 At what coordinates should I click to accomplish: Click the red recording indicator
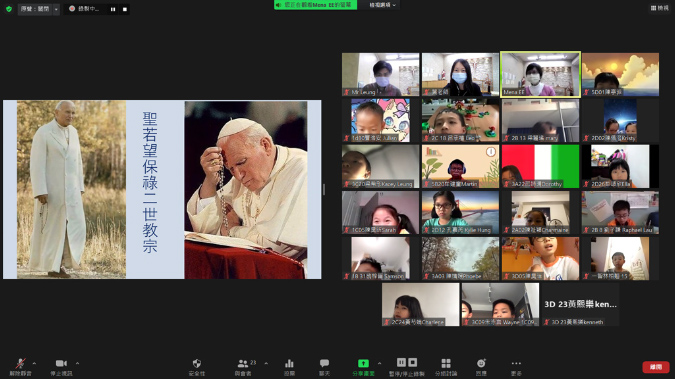[72, 9]
